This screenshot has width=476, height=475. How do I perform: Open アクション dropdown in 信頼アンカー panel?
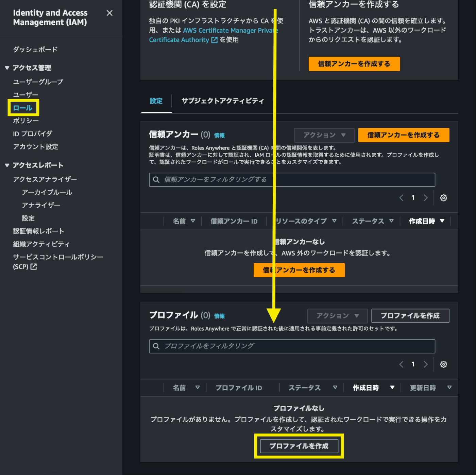click(x=324, y=135)
